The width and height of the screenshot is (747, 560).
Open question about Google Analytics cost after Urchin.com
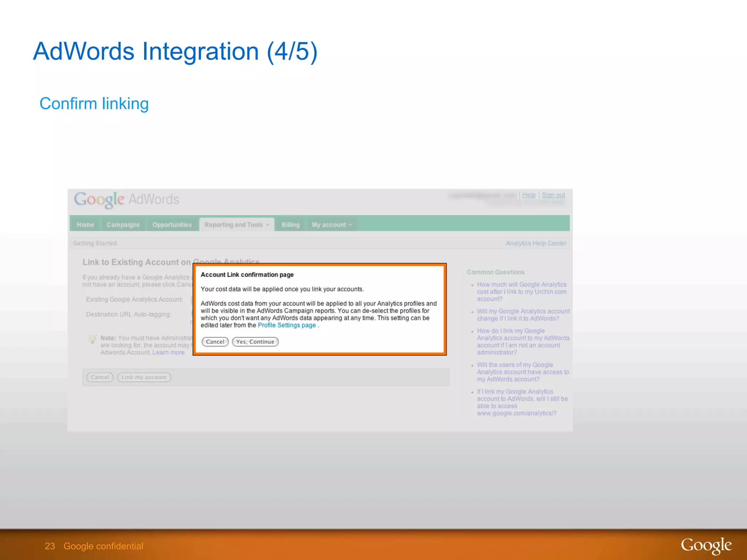tap(522, 292)
